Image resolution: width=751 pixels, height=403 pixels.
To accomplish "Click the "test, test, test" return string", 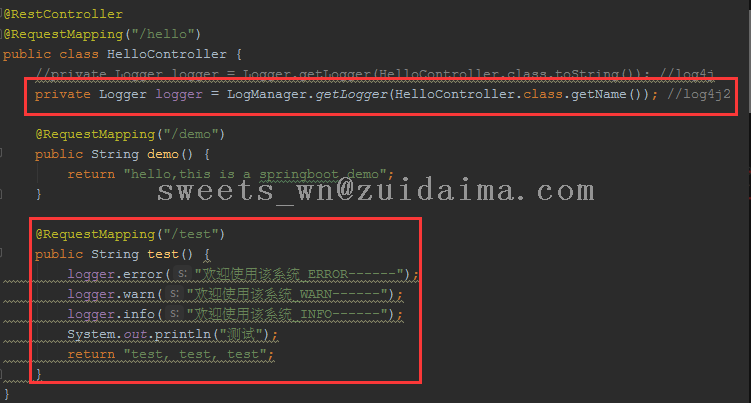I will [195, 354].
